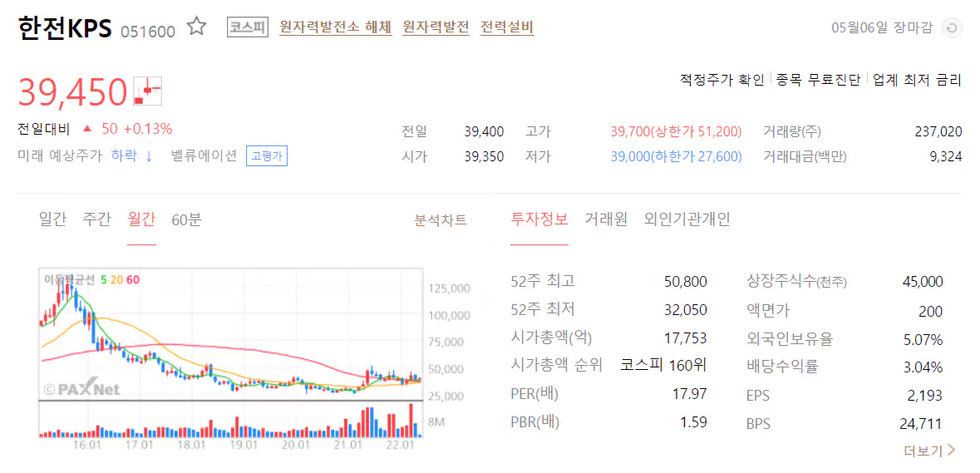The width and height of the screenshot is (980, 473).
Task: Click the 액면가 value 200
Action: click(x=931, y=312)
